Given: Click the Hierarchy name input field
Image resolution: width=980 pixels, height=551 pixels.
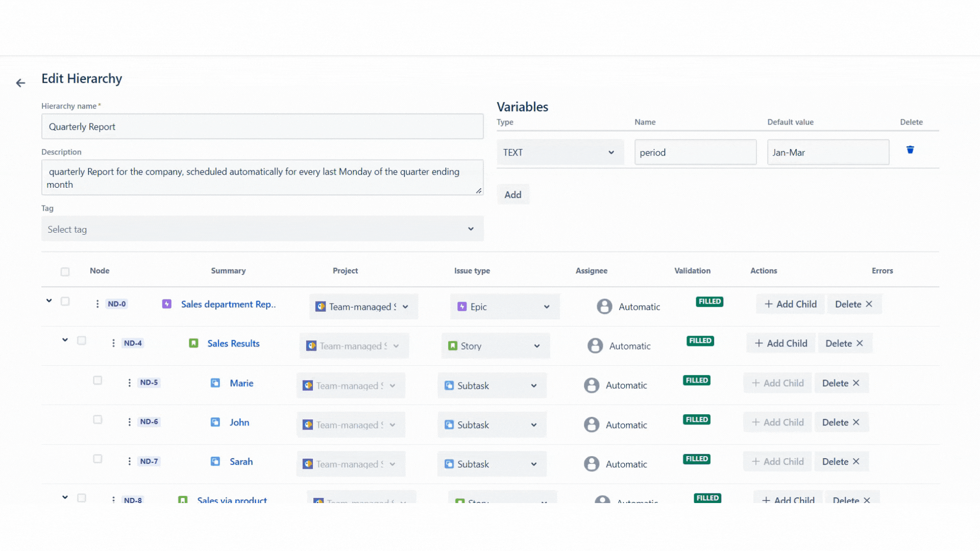Looking at the screenshot, I should [x=262, y=127].
